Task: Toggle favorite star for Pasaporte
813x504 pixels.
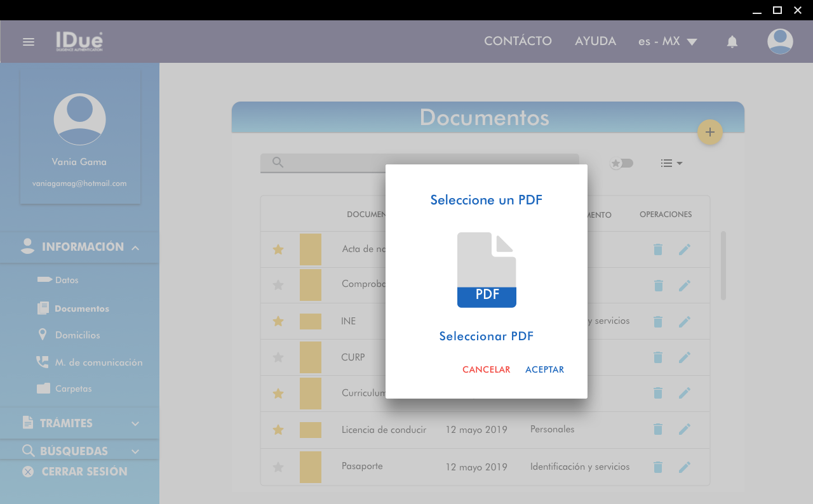Action: click(278, 467)
